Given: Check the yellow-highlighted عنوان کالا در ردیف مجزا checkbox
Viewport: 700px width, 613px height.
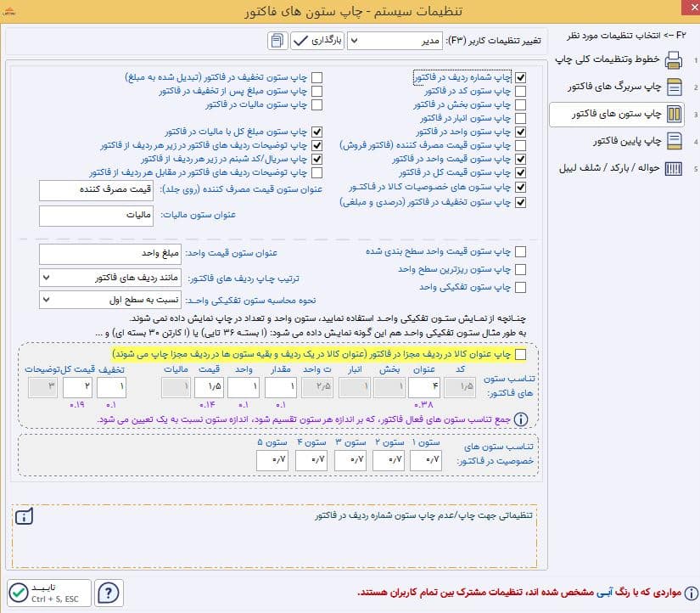Looking at the screenshot, I should click(520, 354).
